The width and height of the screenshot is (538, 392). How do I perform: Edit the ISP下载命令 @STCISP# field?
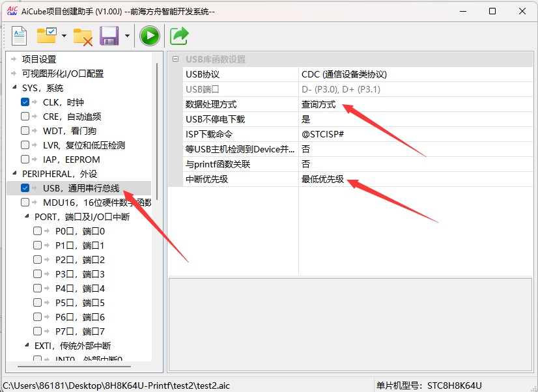tap(416, 134)
